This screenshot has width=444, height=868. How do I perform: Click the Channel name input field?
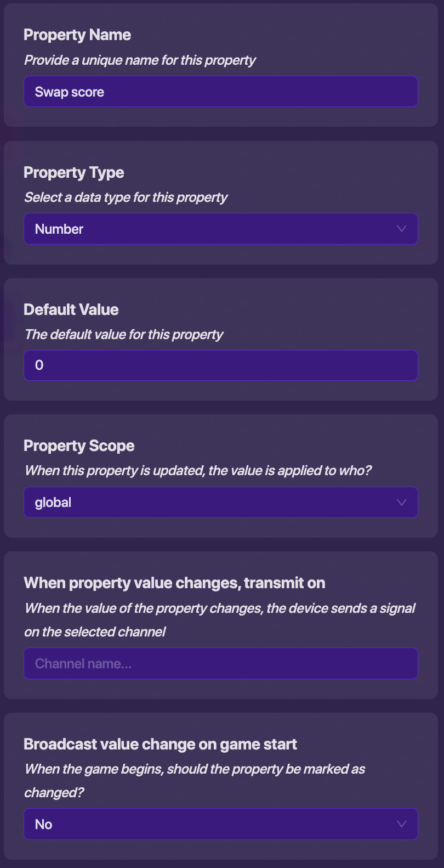click(x=220, y=663)
